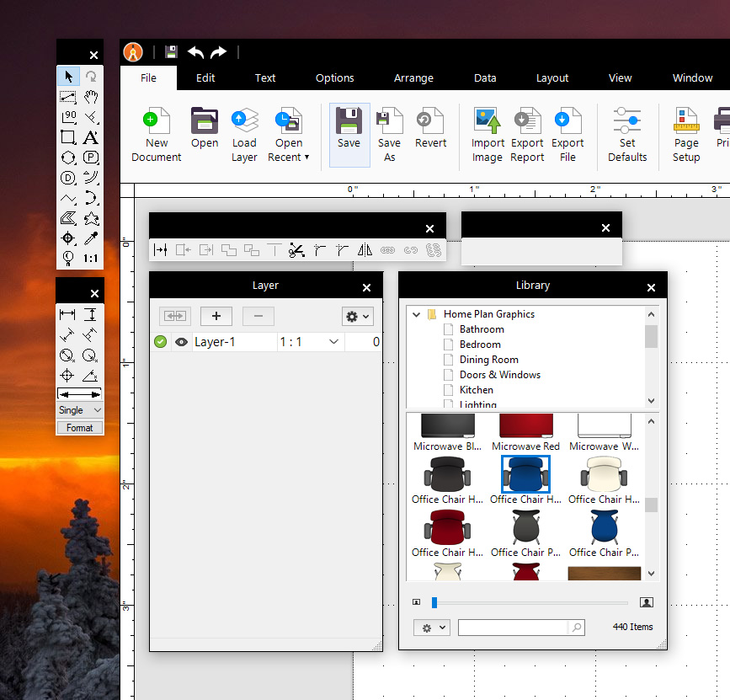Open Layer panel gear options menu
Viewport: 730px width, 700px height.
(x=357, y=316)
